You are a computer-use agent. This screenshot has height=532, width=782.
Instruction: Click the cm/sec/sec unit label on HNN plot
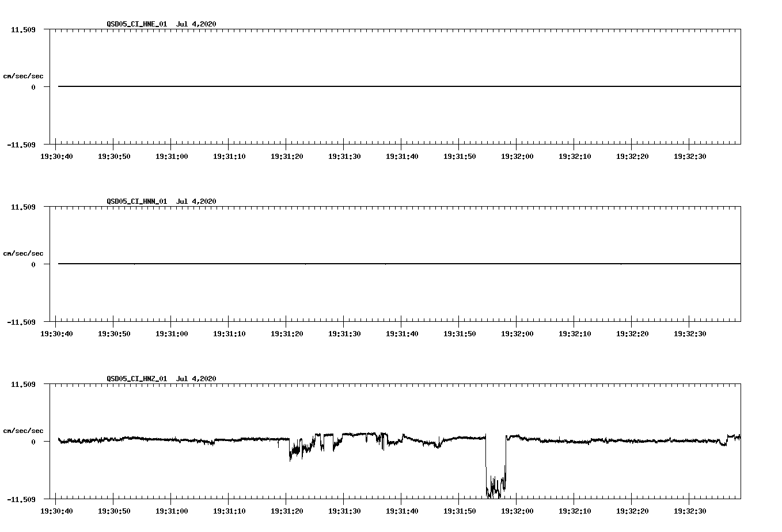(23, 253)
